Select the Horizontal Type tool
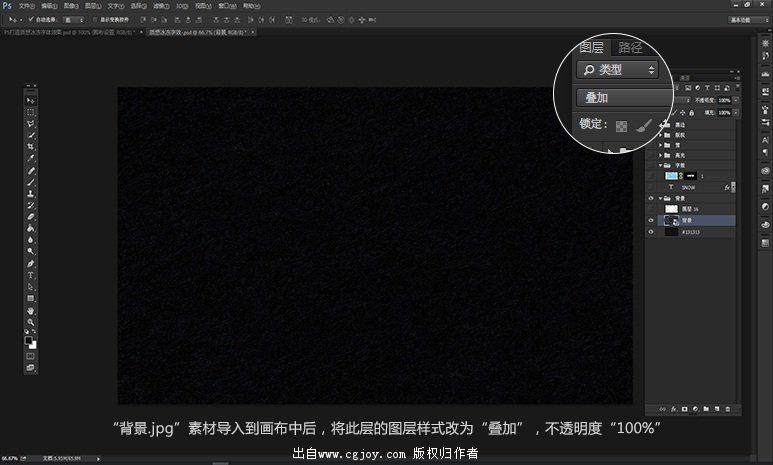This screenshot has width=773, height=465. [31, 275]
